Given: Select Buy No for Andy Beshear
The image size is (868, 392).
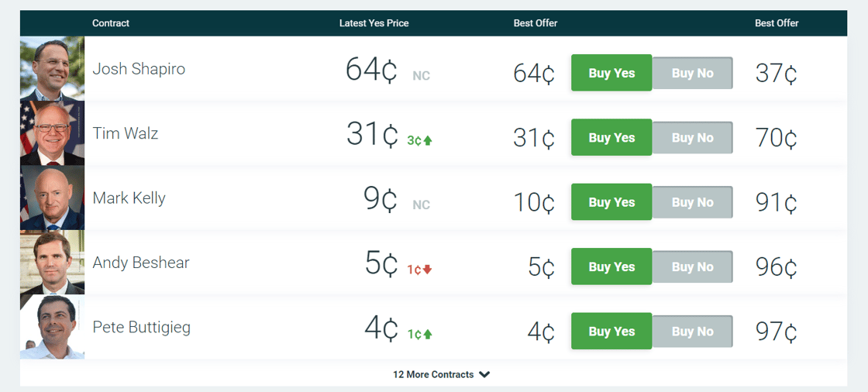Looking at the screenshot, I should pyautogui.click(x=692, y=267).
